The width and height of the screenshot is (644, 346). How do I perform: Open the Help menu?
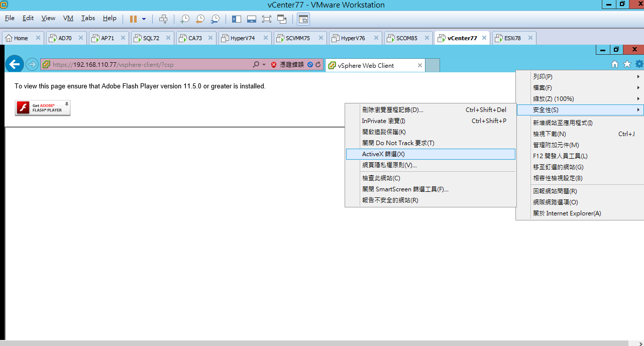110,18
